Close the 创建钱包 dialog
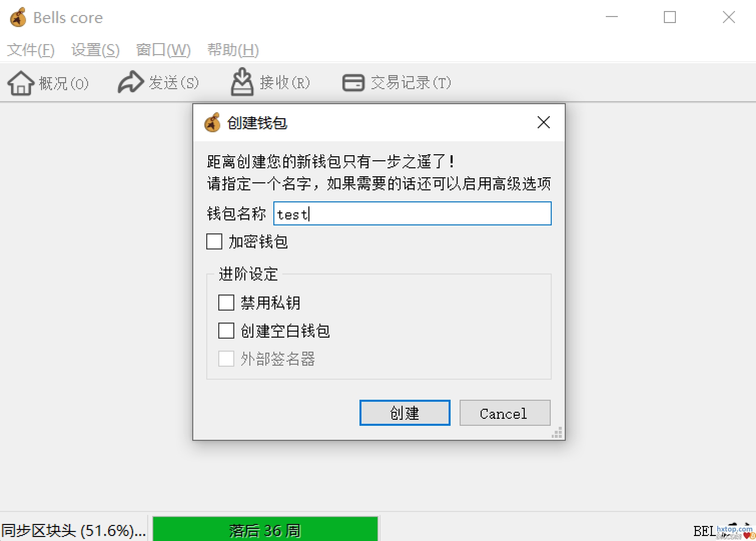The image size is (756, 541). click(x=544, y=122)
